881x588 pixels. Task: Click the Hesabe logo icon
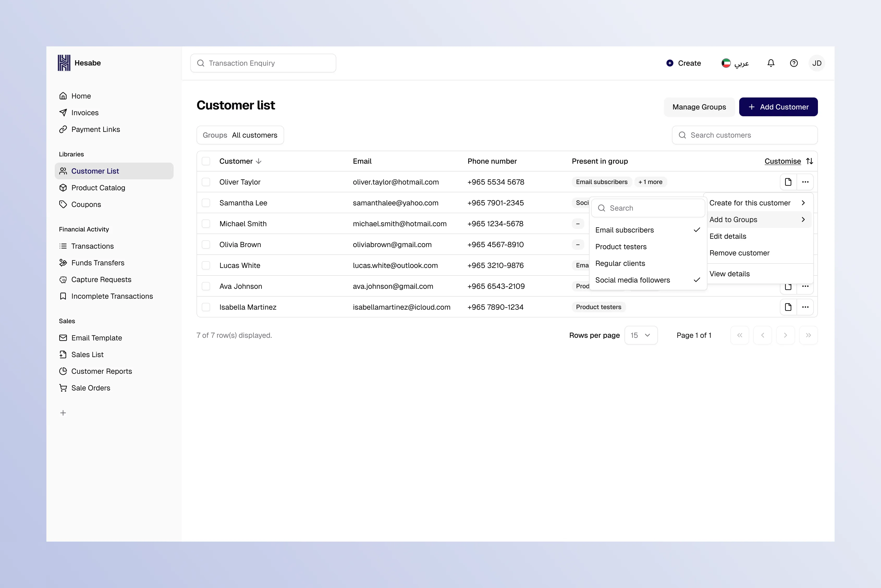(64, 63)
